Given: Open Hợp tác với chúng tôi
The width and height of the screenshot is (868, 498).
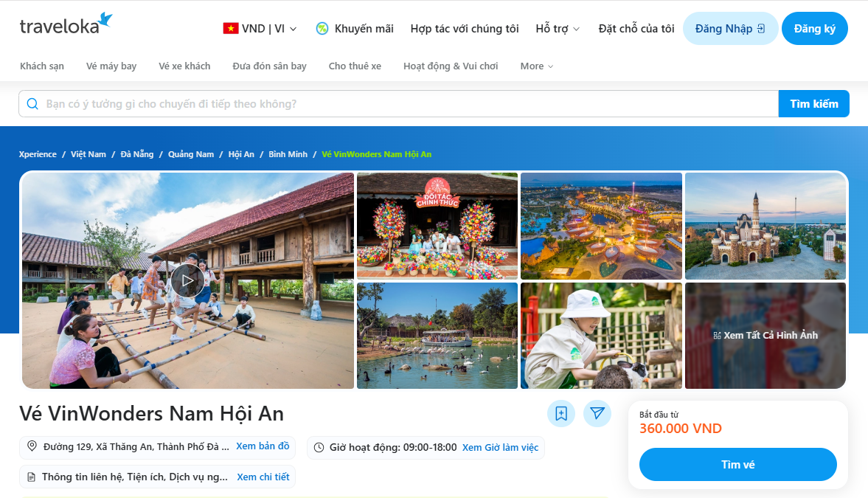Looking at the screenshot, I should (x=465, y=28).
